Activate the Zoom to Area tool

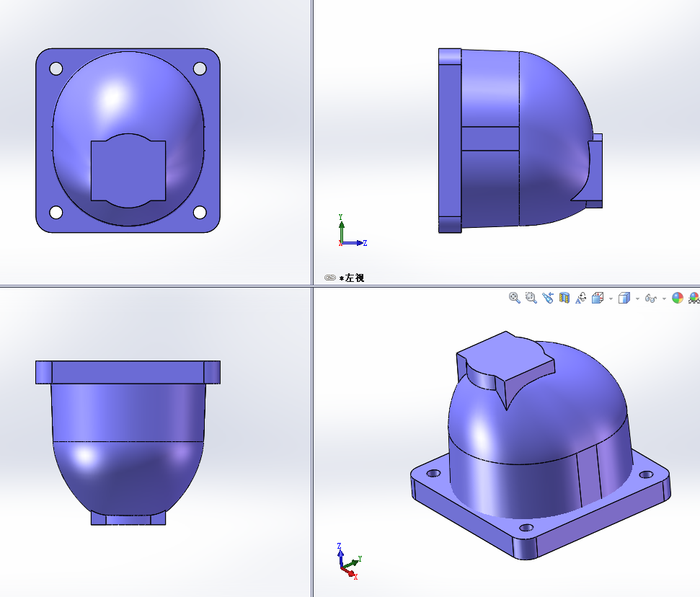[531, 298]
